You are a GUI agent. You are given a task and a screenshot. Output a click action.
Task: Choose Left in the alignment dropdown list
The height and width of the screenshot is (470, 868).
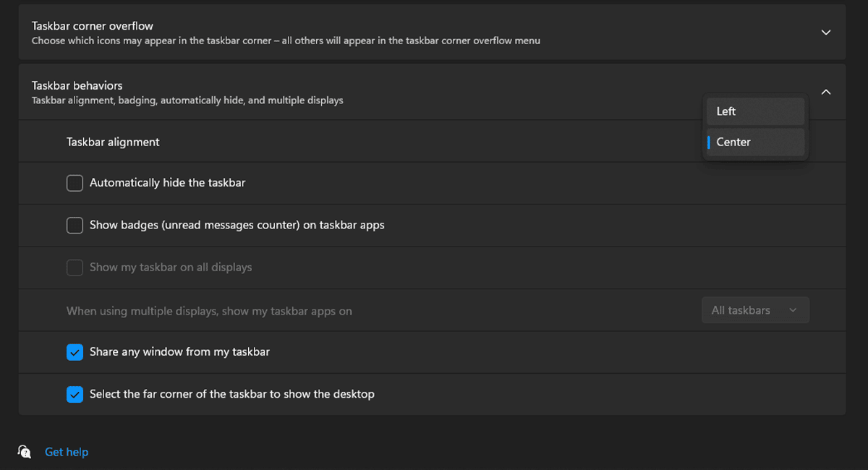(755, 111)
